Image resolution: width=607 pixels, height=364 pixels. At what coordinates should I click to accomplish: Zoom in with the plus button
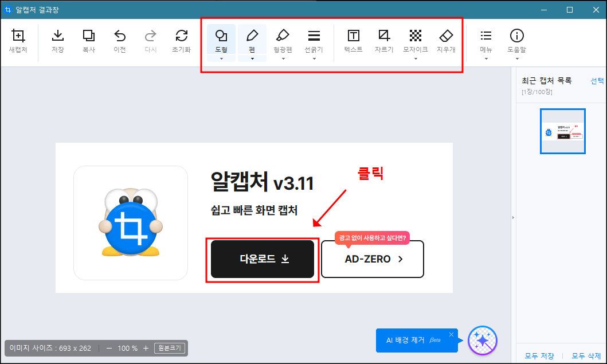[x=146, y=349]
